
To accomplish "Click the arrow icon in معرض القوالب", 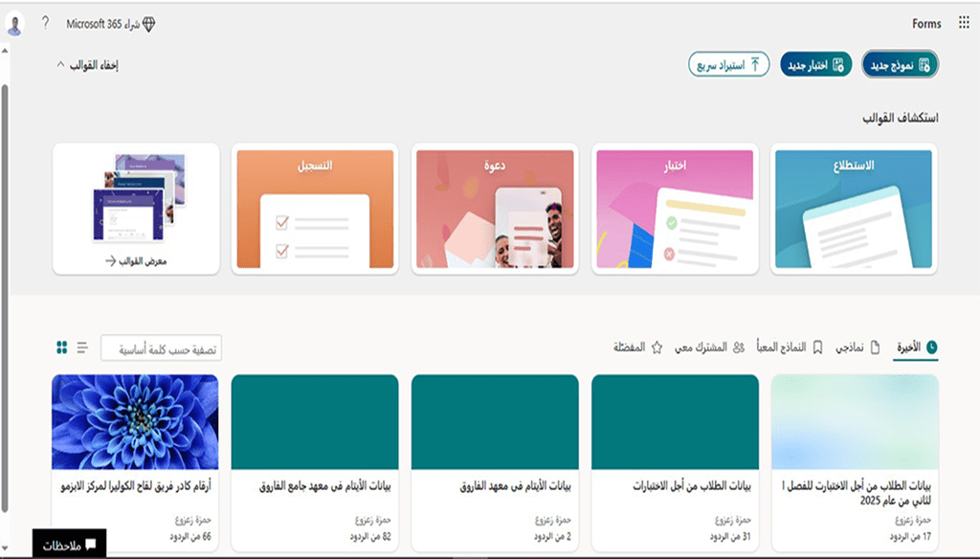I will 111,260.
